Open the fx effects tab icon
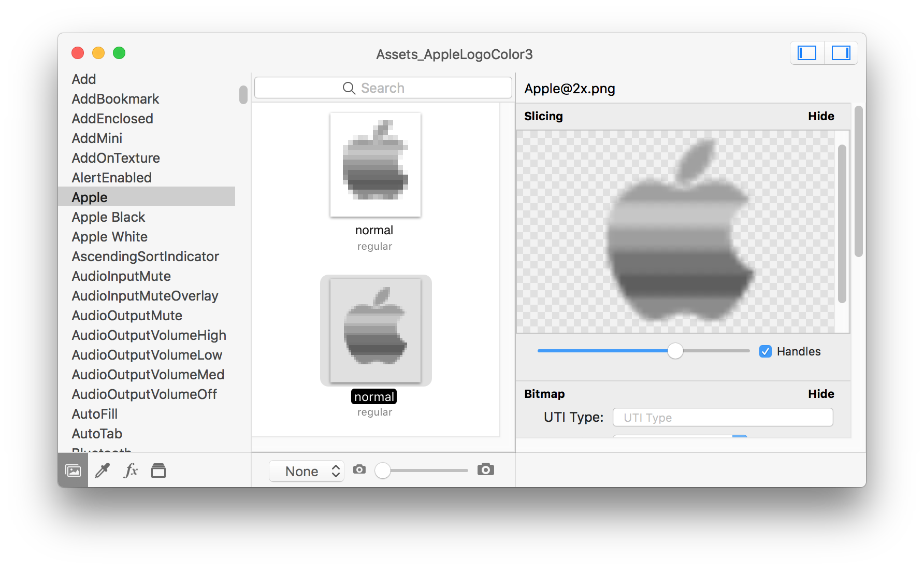The width and height of the screenshot is (924, 570). click(131, 471)
